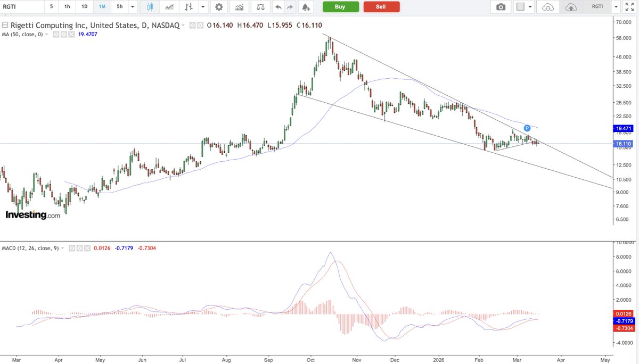
Task: Select the 1D interval
Action: click(x=84, y=7)
